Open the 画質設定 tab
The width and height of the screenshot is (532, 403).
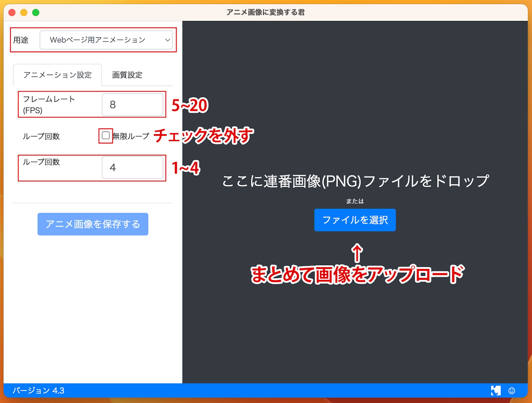click(x=127, y=75)
